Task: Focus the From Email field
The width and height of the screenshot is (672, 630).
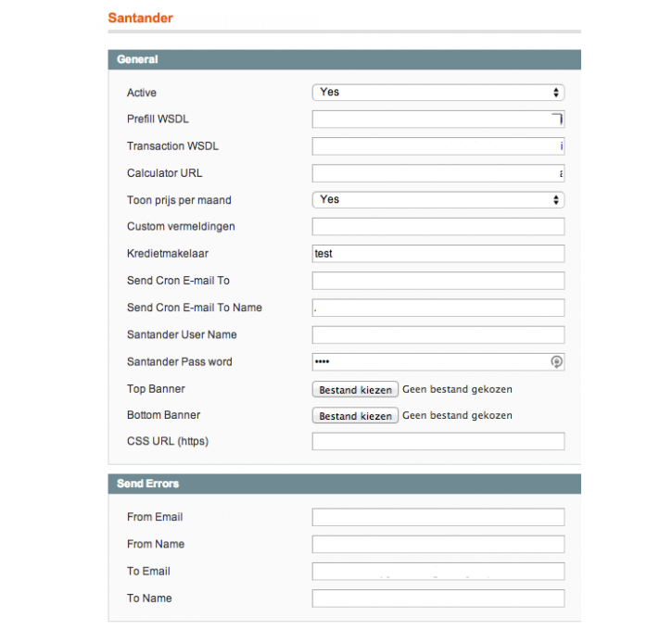Action: pyautogui.click(x=438, y=517)
